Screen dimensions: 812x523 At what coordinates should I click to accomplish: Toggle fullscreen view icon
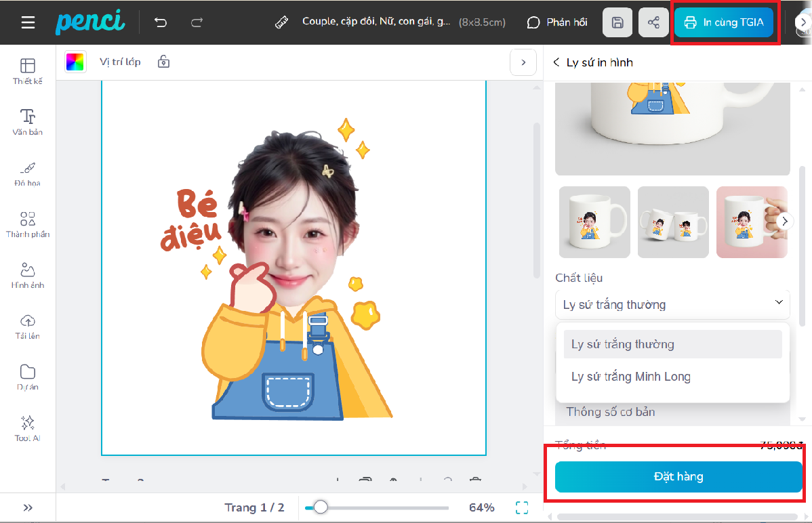[522, 507]
